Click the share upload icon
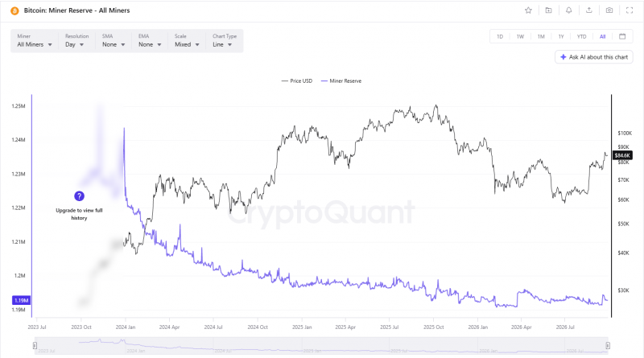Viewport: 644px width, 358px height. point(589,10)
